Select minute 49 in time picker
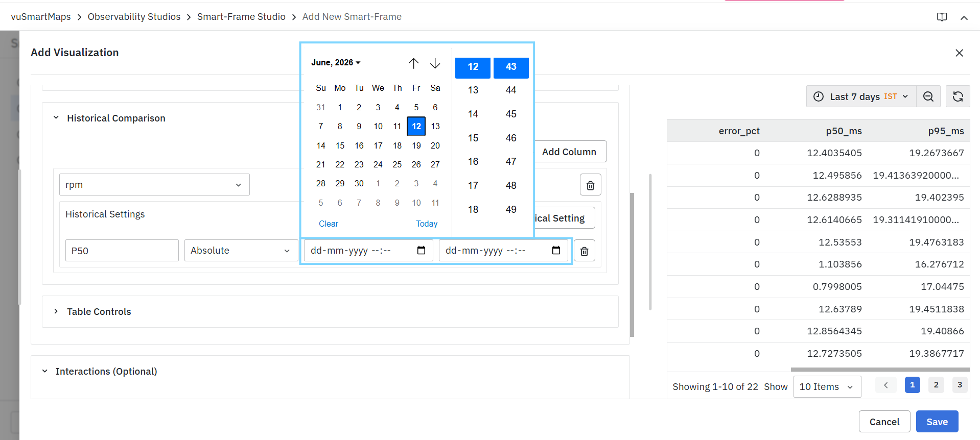This screenshot has width=980, height=440. [x=511, y=209]
